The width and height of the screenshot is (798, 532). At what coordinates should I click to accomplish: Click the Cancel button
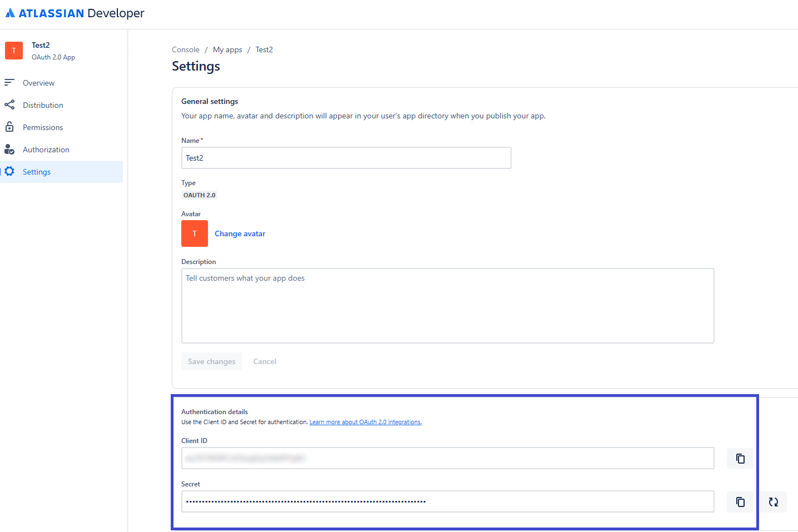[x=264, y=361]
